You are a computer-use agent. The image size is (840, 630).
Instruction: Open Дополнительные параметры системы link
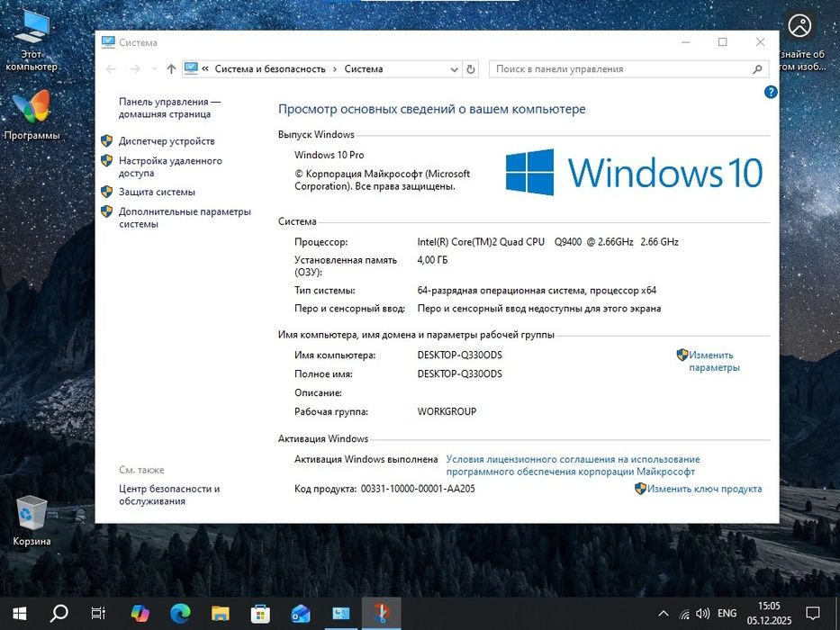coord(185,218)
